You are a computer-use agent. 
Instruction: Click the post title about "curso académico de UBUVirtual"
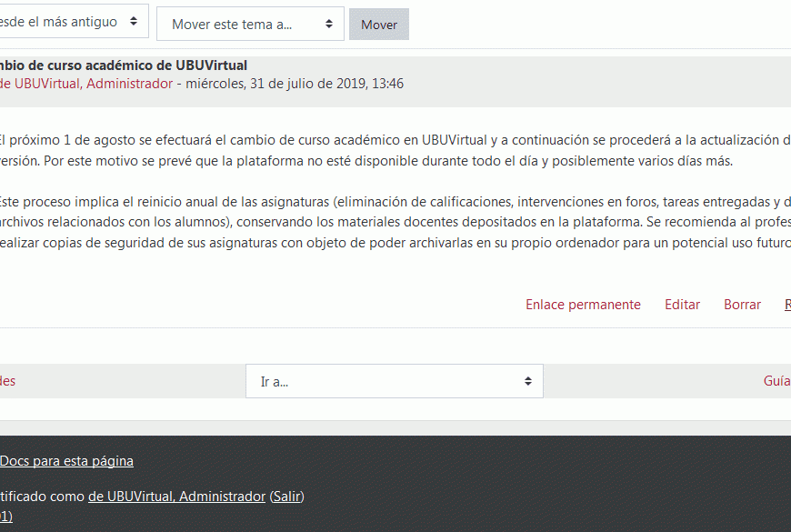124,65
